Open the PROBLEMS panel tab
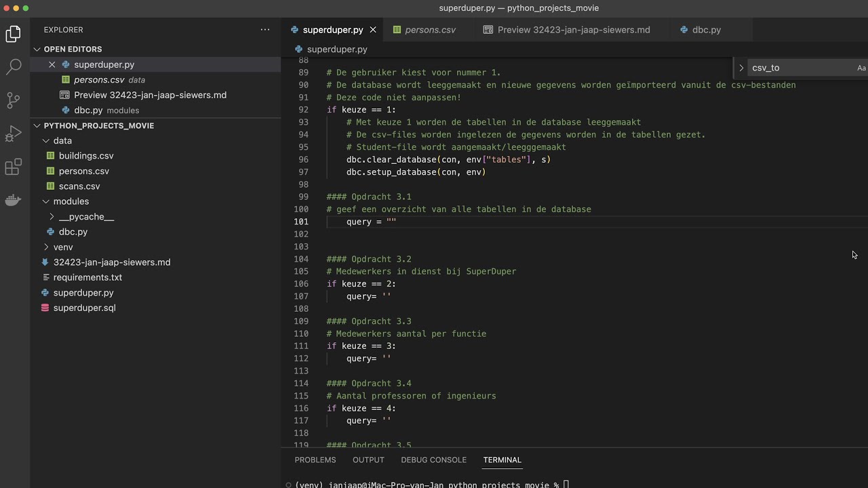 pyautogui.click(x=315, y=460)
